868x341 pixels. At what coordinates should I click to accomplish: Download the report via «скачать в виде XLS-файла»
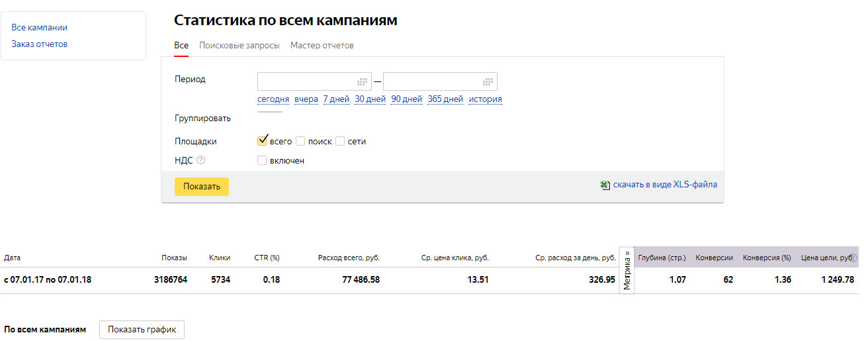(x=665, y=185)
